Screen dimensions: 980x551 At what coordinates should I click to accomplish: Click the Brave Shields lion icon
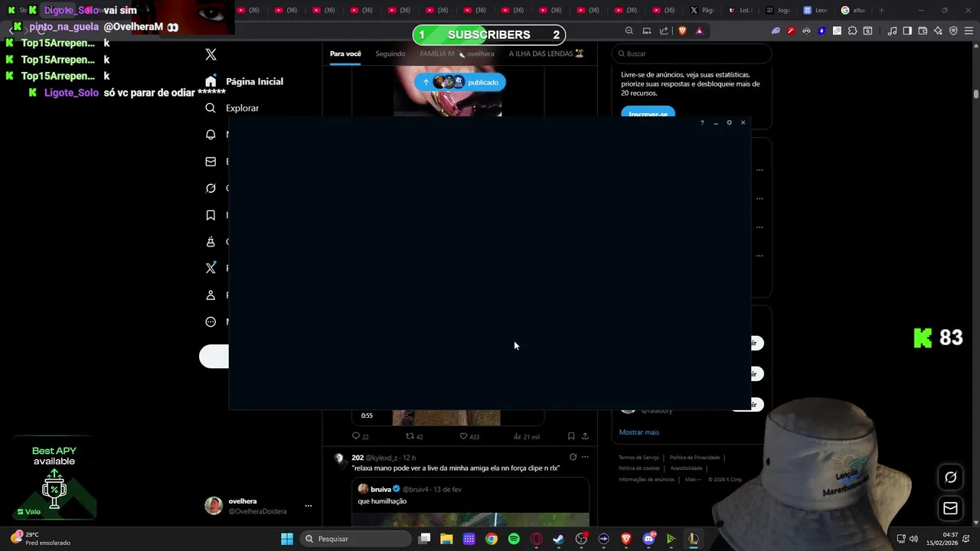(682, 31)
